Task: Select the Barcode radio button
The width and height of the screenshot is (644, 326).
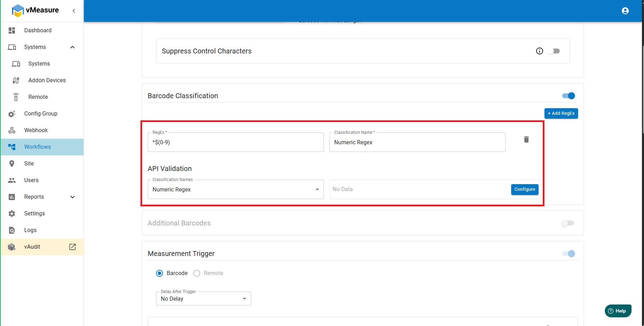Action: [160, 273]
